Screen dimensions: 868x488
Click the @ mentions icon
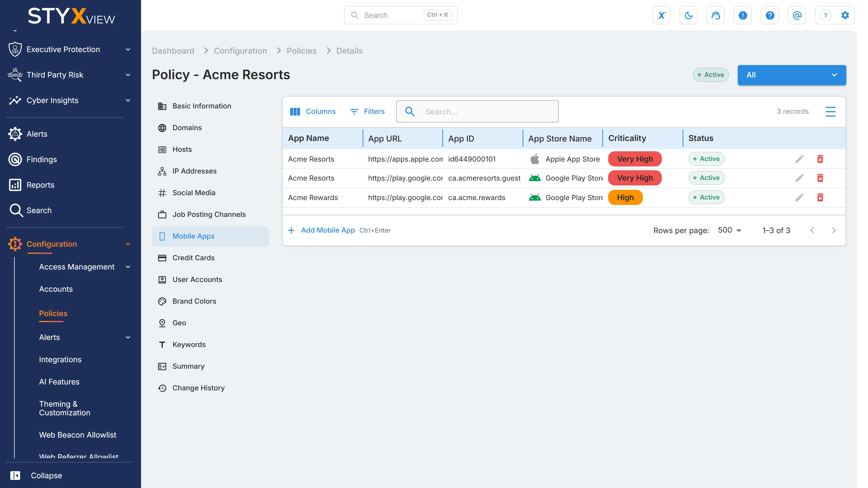[x=797, y=15]
